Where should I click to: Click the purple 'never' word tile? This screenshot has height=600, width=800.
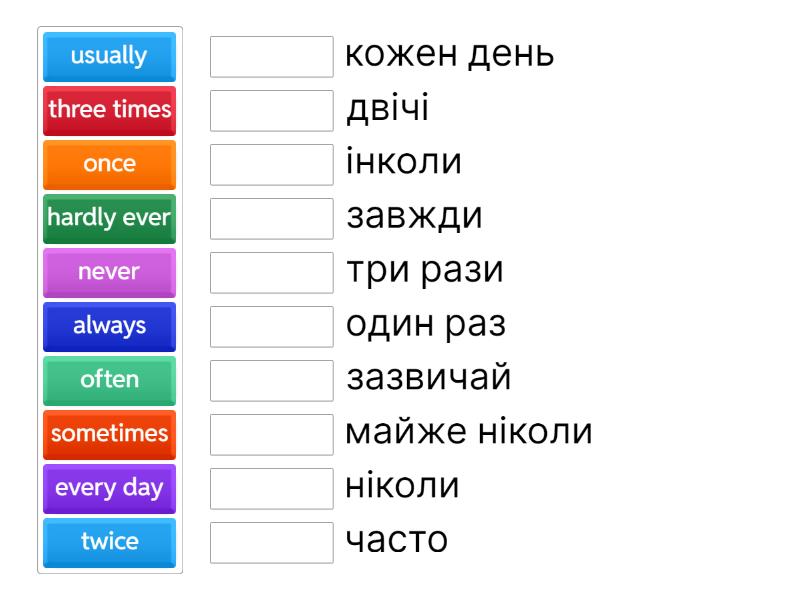point(109,272)
